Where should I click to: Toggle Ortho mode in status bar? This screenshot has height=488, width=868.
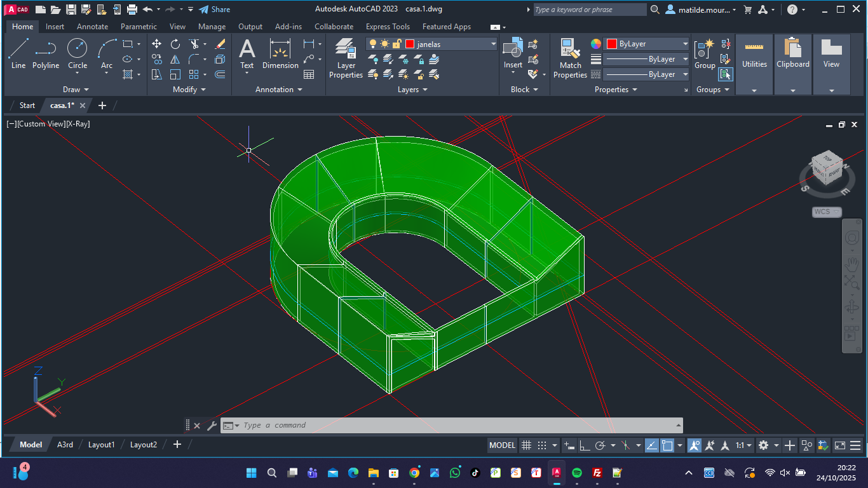tap(585, 445)
